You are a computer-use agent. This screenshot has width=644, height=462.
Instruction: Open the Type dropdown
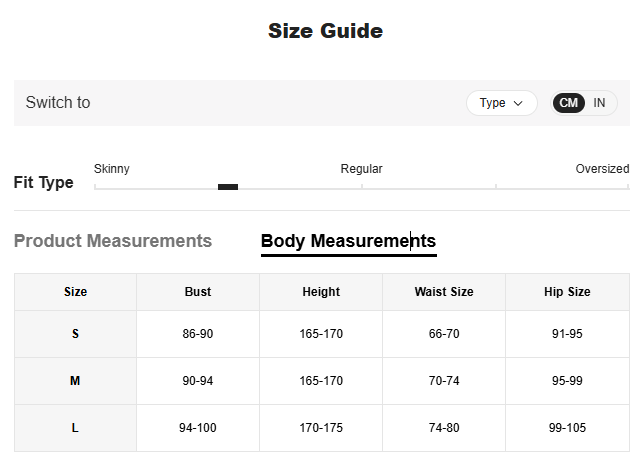[501, 103]
